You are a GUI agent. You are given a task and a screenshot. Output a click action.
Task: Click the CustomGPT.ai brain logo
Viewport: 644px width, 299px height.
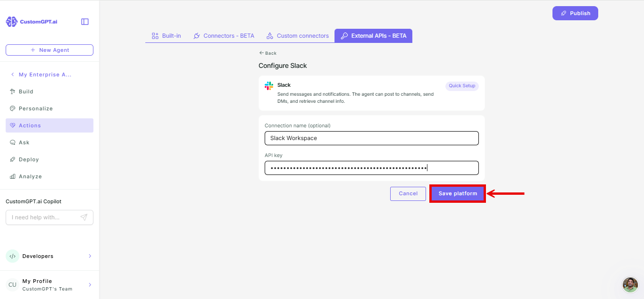pos(11,22)
